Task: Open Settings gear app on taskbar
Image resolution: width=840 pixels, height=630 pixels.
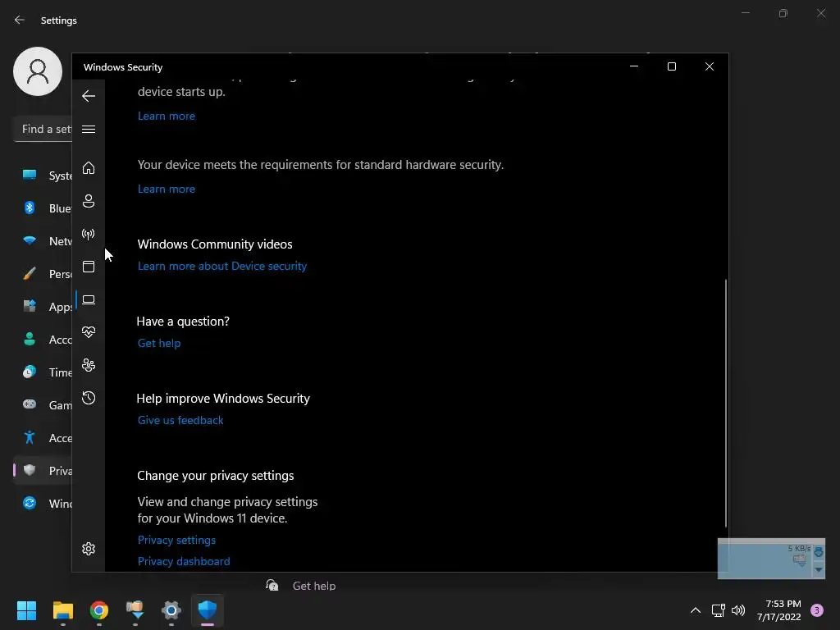Action: pos(171,610)
